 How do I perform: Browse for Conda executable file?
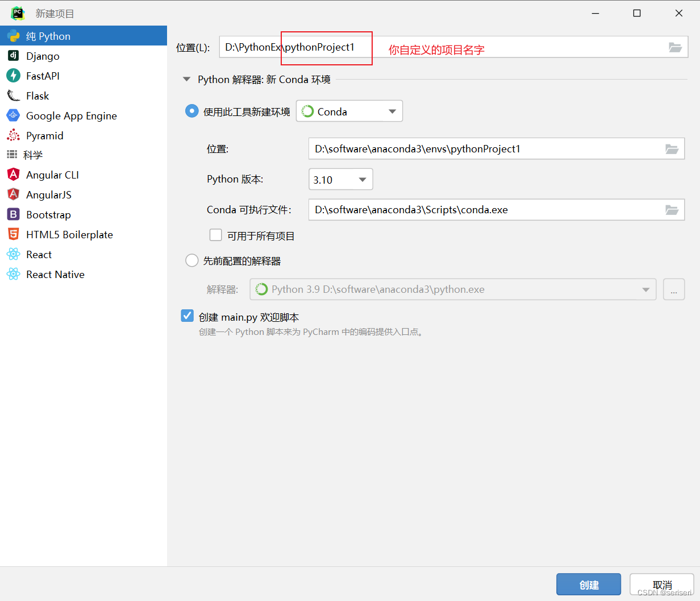click(x=672, y=210)
